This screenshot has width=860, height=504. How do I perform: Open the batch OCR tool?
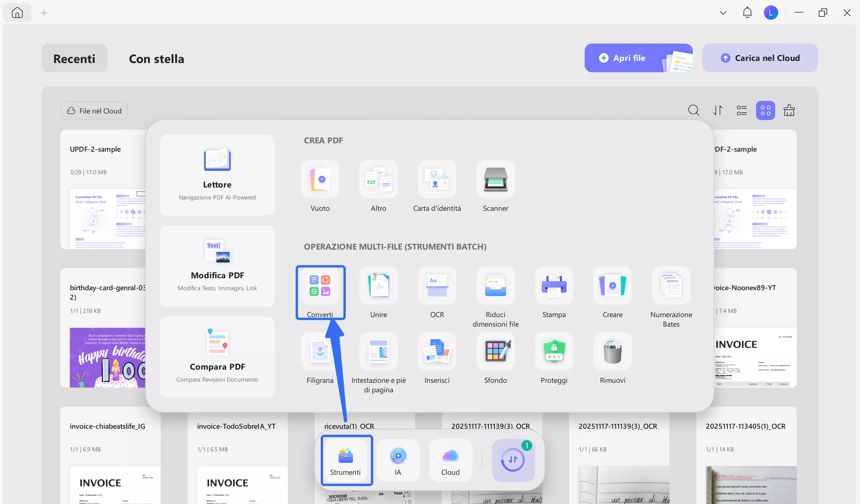pyautogui.click(x=437, y=286)
